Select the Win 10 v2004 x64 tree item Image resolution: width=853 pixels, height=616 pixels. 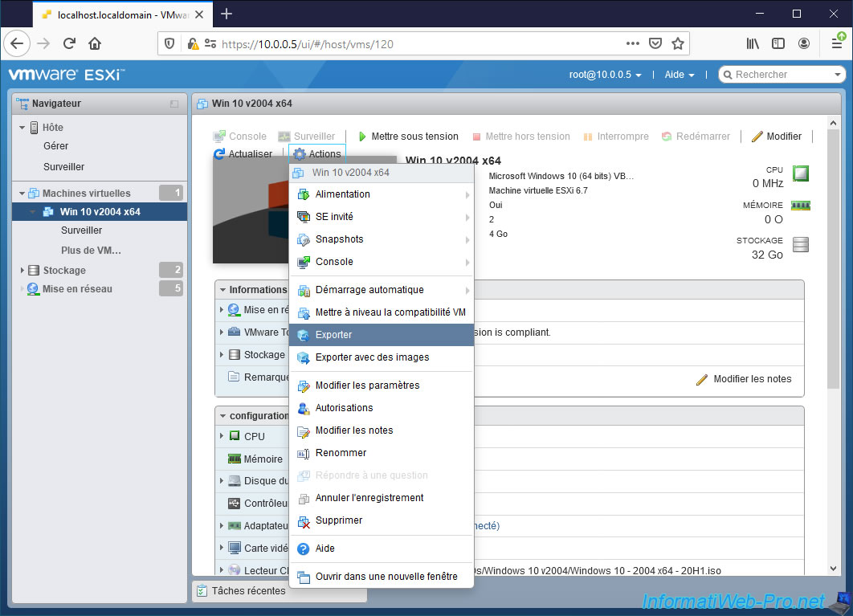click(100, 212)
